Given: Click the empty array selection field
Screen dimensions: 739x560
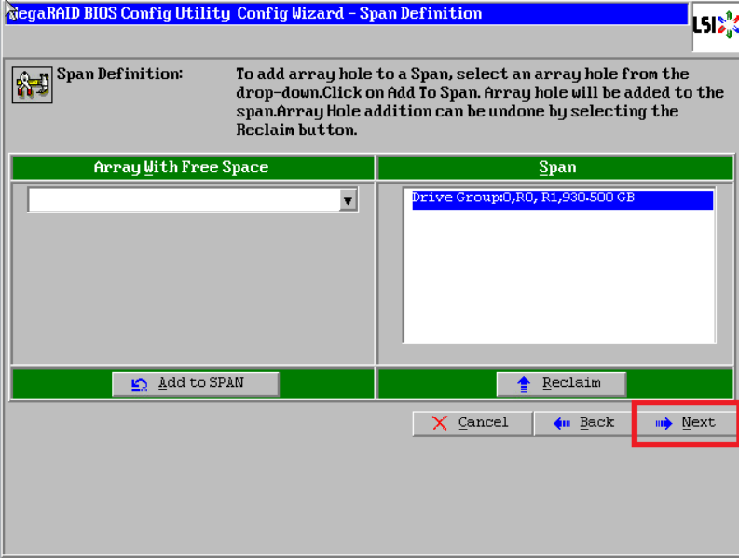Looking at the screenshot, I should 184,200.
